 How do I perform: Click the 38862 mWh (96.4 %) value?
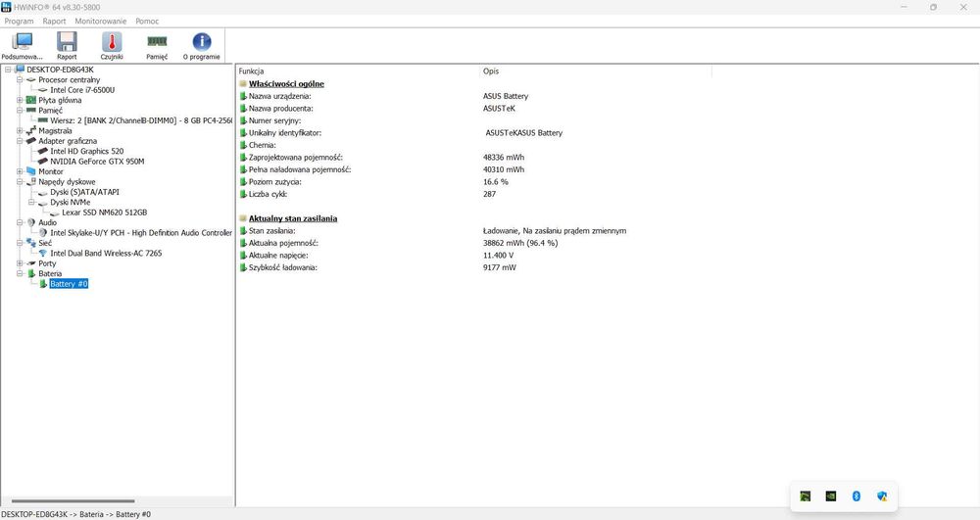pos(520,243)
